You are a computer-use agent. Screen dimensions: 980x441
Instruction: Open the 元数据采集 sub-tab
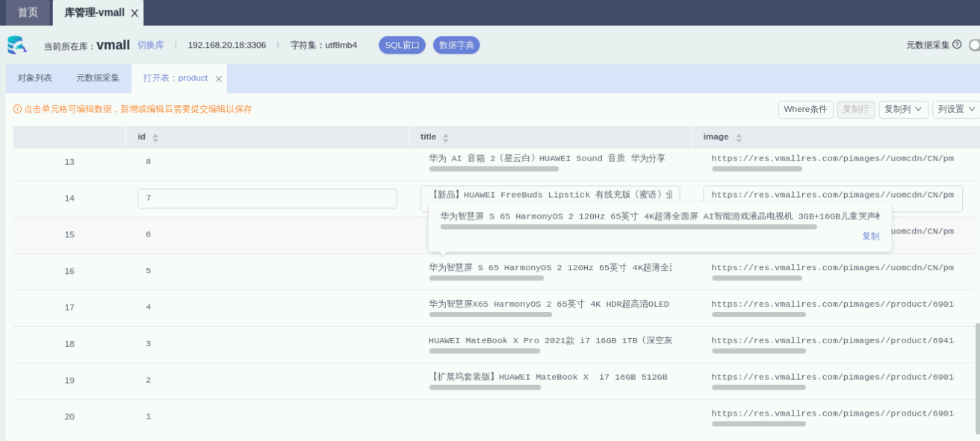pos(98,78)
